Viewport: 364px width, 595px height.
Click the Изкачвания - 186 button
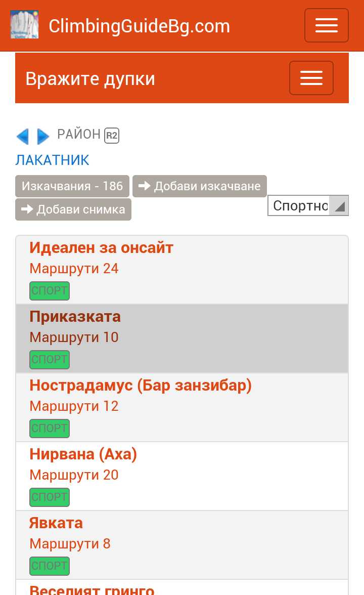point(72,186)
